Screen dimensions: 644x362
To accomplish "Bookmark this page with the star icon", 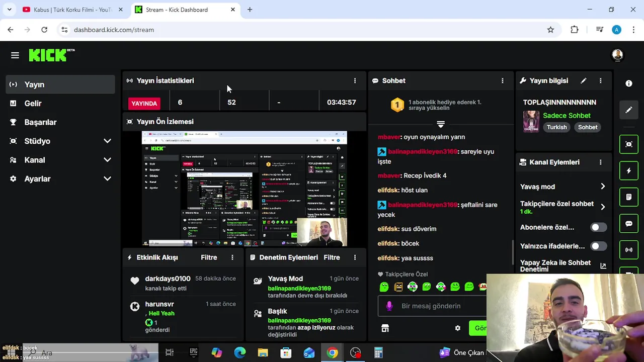I will click(x=550, y=30).
